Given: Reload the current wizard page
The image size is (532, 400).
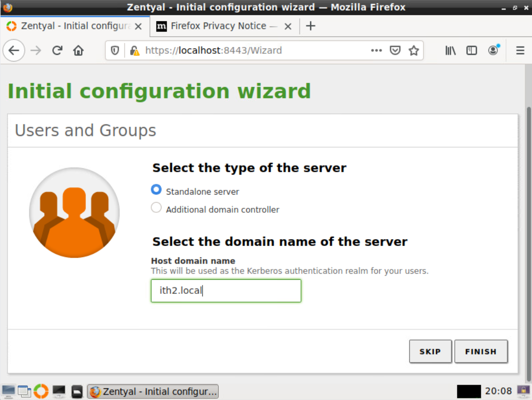Looking at the screenshot, I should pos(57,50).
